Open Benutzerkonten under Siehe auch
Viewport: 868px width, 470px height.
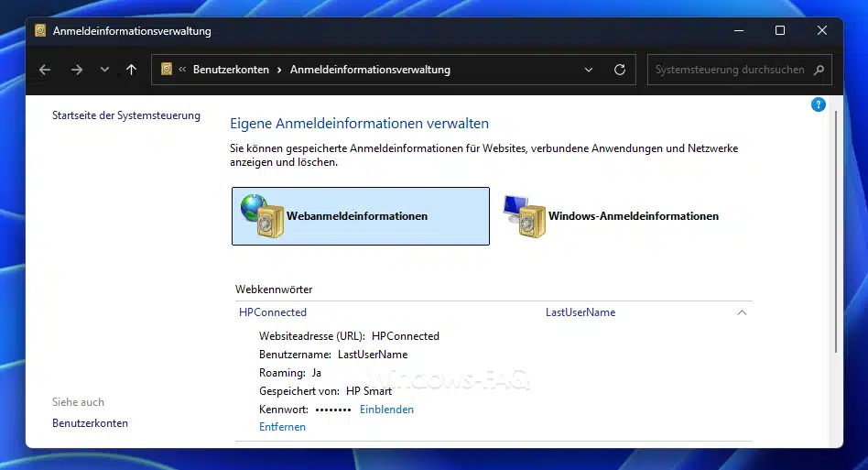[91, 423]
